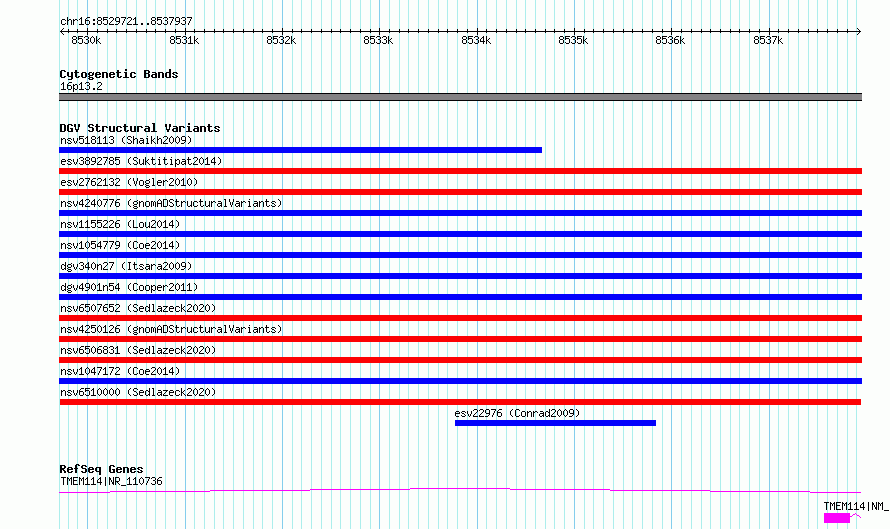Viewport: 890px width, 529px height.
Task: Click the nsv6506831 red variant bar
Action: point(460,360)
